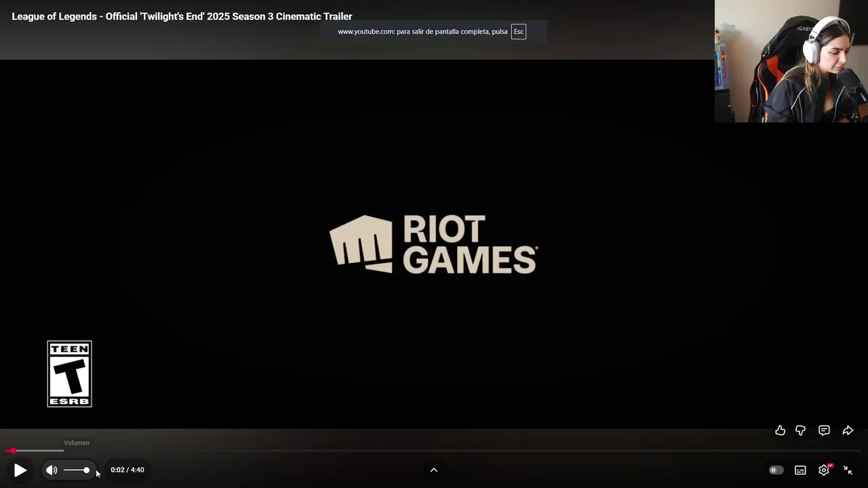868x488 pixels.
Task: Open the settings gear menu
Action: pyautogui.click(x=824, y=470)
